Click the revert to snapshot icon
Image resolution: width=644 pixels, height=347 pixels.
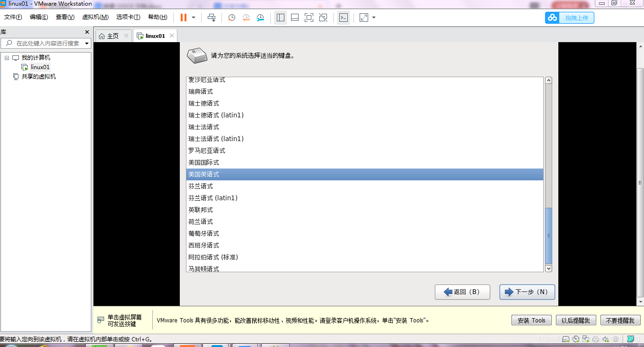pos(246,18)
